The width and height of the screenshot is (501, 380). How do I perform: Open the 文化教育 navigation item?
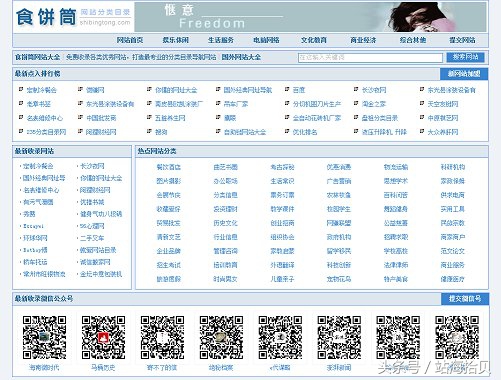314,40
